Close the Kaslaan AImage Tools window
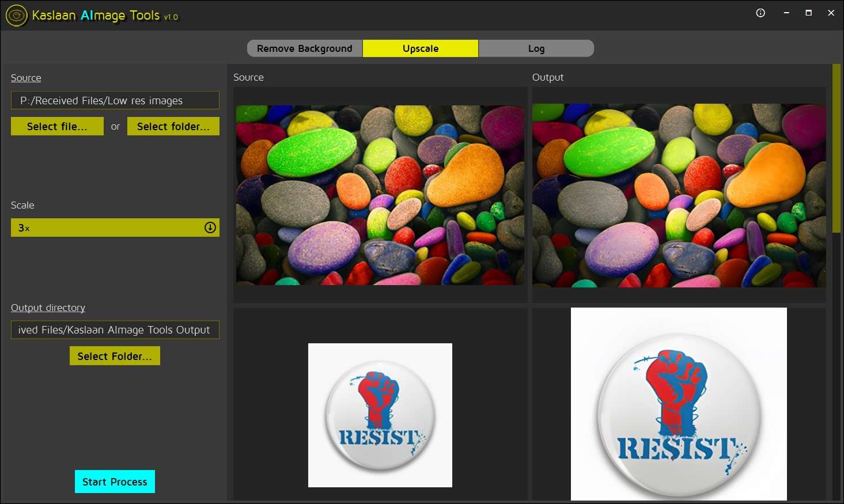Viewport: 844px width, 504px height. coord(831,13)
